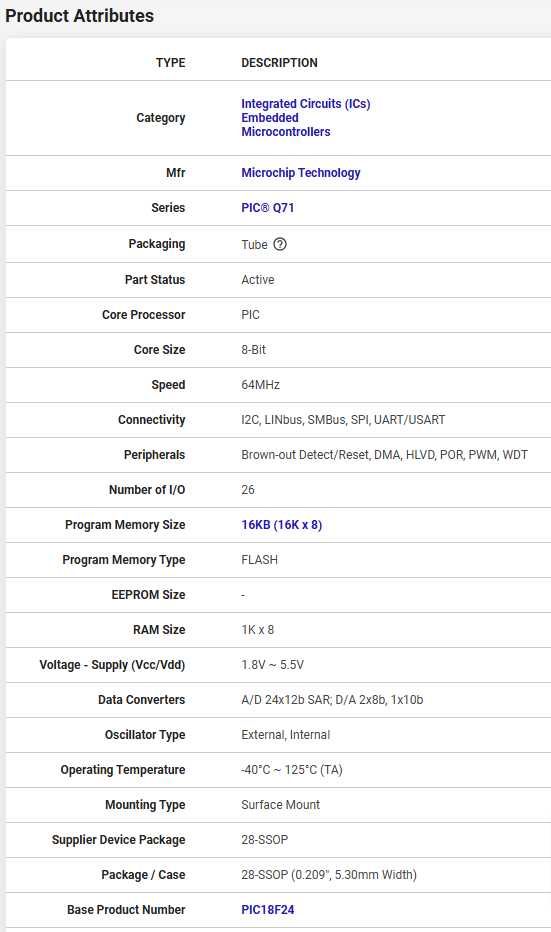This screenshot has width=551, height=932.
Task: Go to the Microcontrollers category link
Action: tap(286, 132)
